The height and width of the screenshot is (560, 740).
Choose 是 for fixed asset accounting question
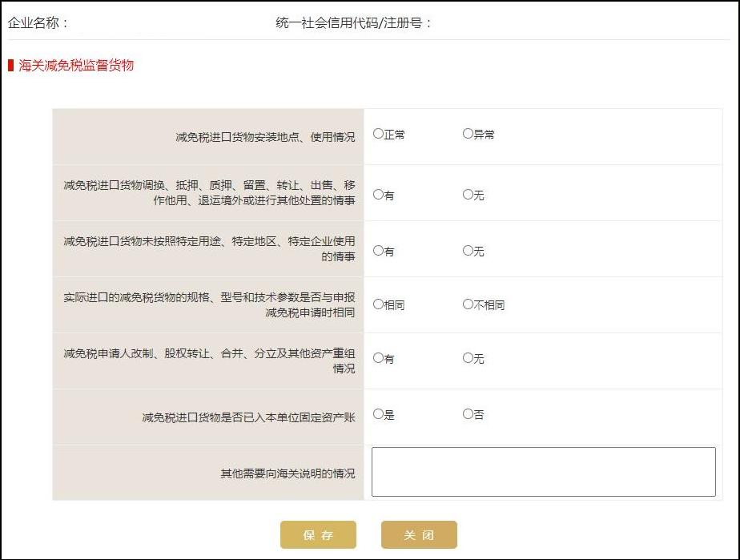pyautogui.click(x=376, y=414)
